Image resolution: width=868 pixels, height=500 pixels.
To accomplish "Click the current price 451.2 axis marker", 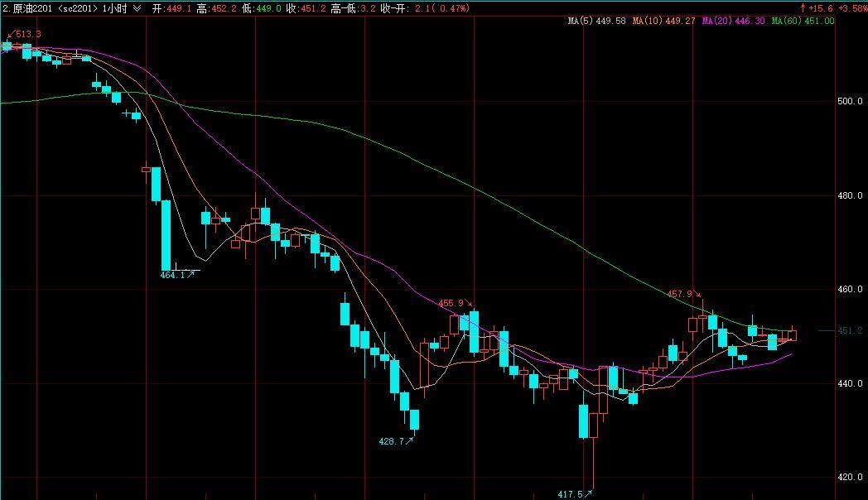I will point(851,331).
